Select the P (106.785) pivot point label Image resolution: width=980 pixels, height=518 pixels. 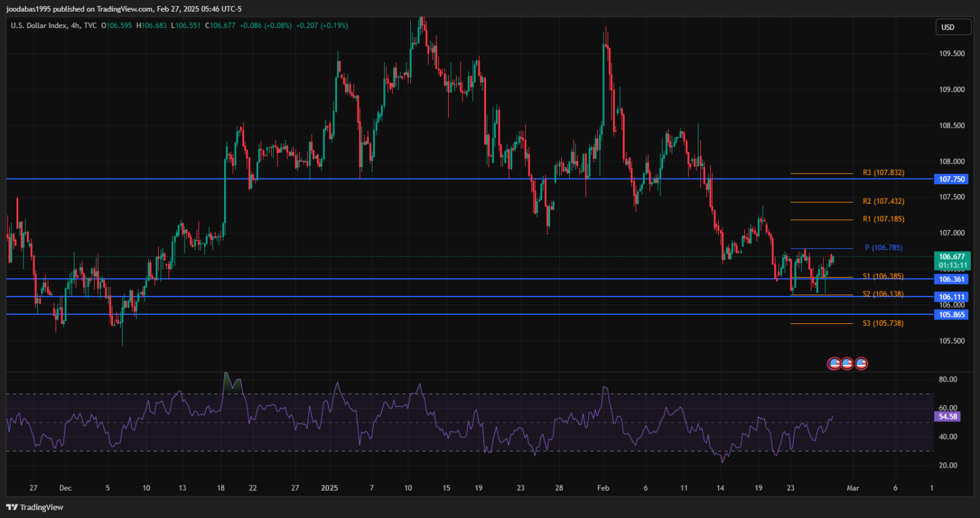click(x=883, y=248)
